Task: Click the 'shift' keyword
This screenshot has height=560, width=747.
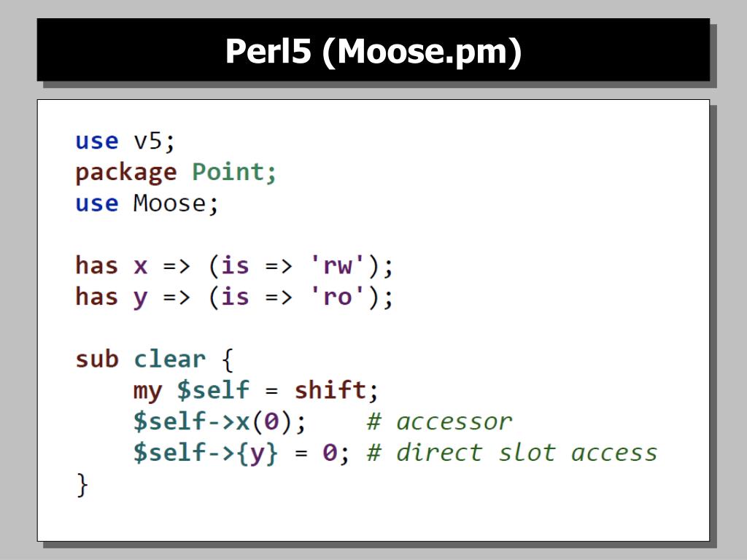Action: pyautogui.click(x=330, y=390)
